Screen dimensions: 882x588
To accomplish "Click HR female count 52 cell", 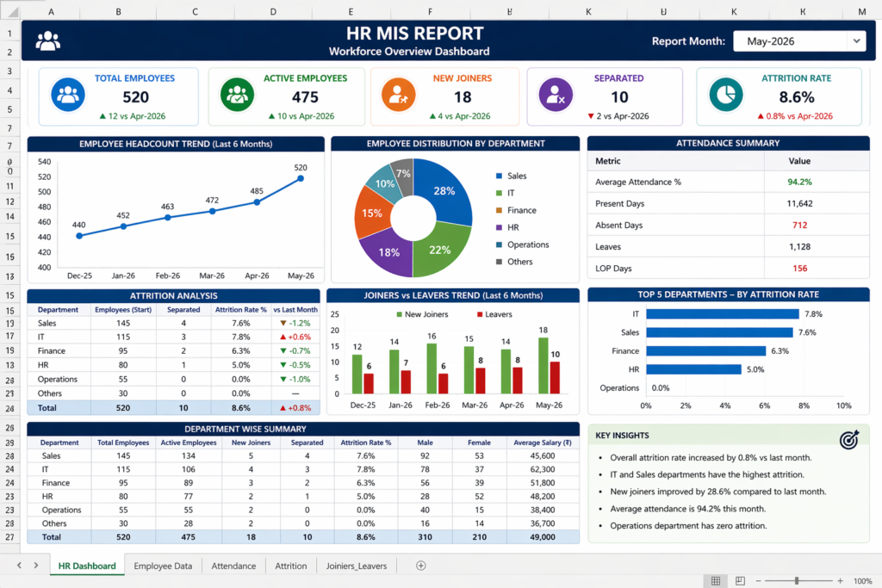I will tap(479, 497).
